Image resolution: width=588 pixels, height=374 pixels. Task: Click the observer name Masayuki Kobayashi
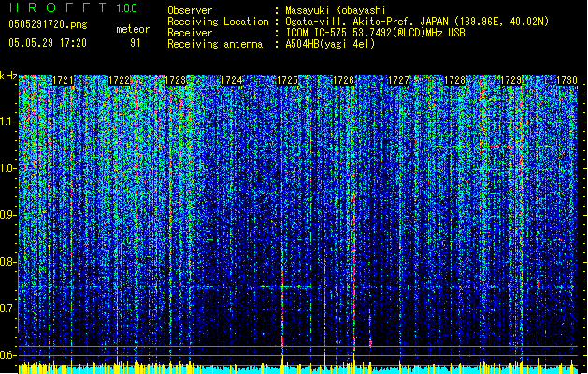336,10
